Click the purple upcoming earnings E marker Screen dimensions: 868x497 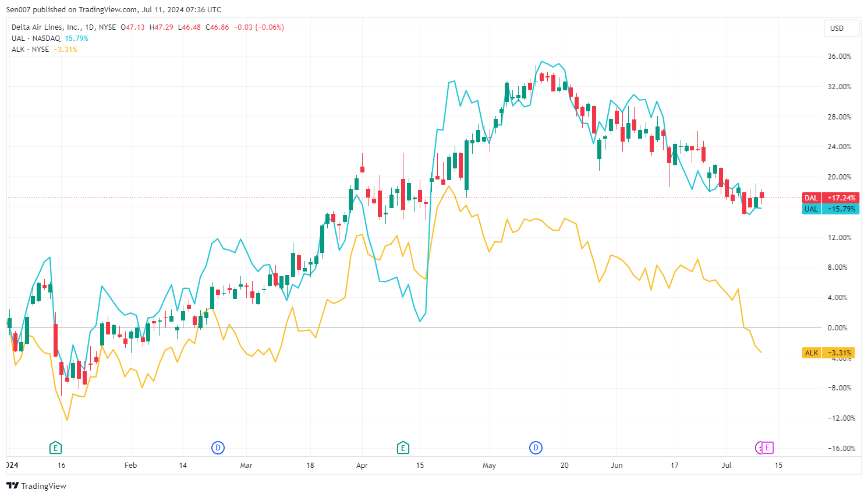(768, 447)
